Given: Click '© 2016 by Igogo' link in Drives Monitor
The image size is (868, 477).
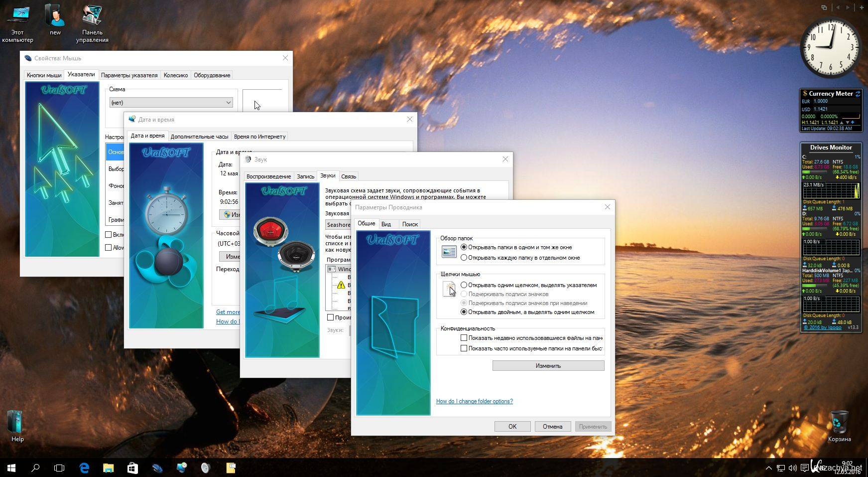Looking at the screenshot, I should point(823,327).
